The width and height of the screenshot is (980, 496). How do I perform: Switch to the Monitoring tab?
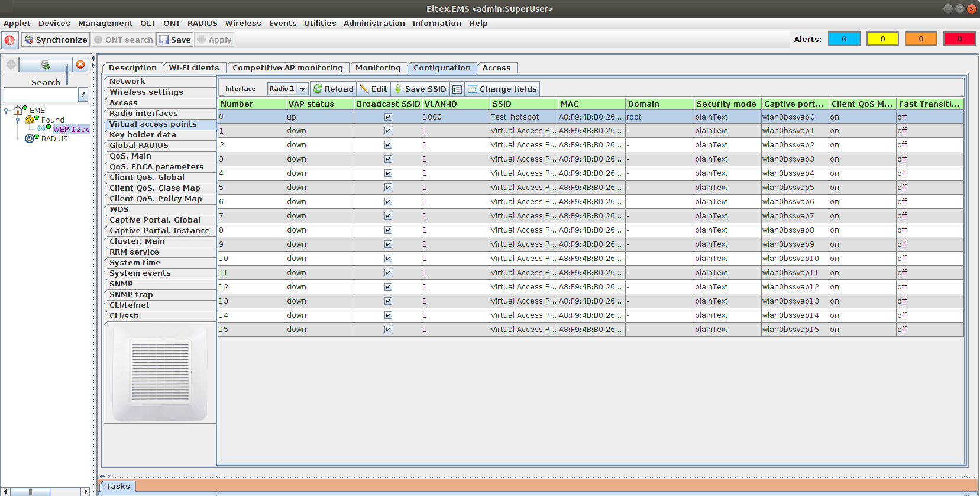[378, 68]
